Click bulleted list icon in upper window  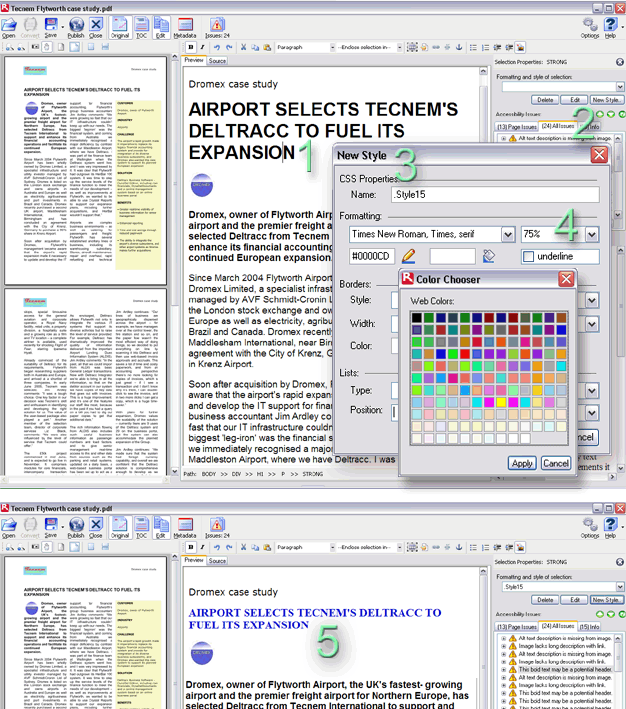coord(473,47)
